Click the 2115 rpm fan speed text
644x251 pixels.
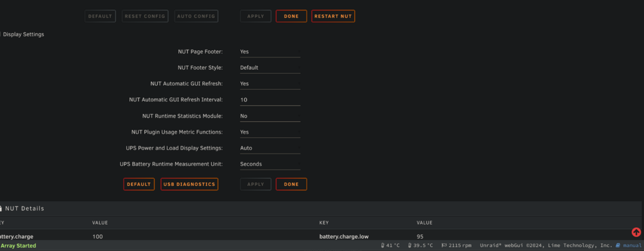click(x=460, y=246)
